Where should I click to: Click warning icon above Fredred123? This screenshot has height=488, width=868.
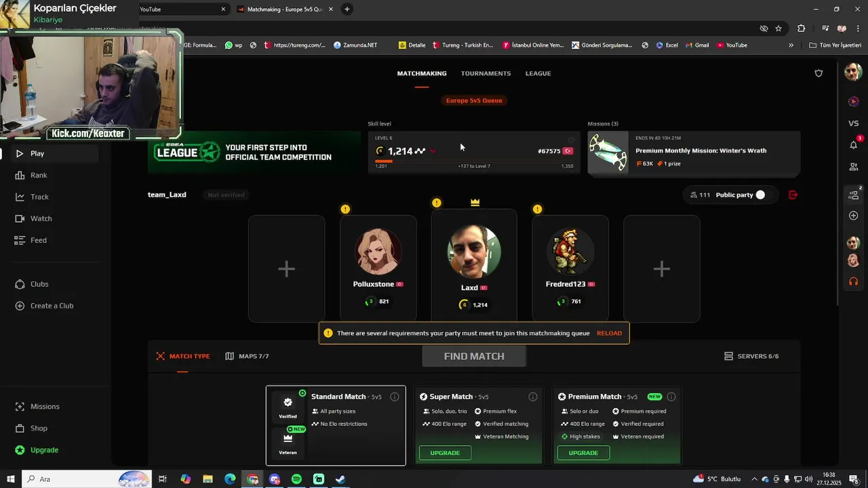537,209
